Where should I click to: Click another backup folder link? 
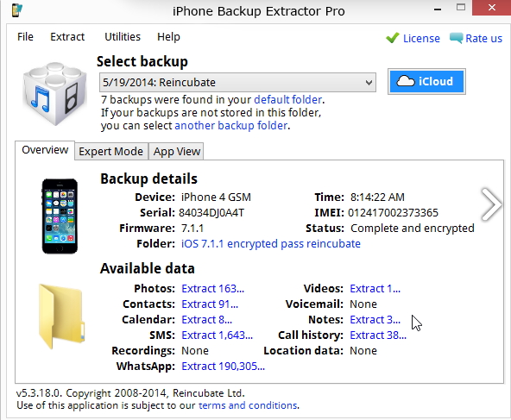click(x=231, y=126)
